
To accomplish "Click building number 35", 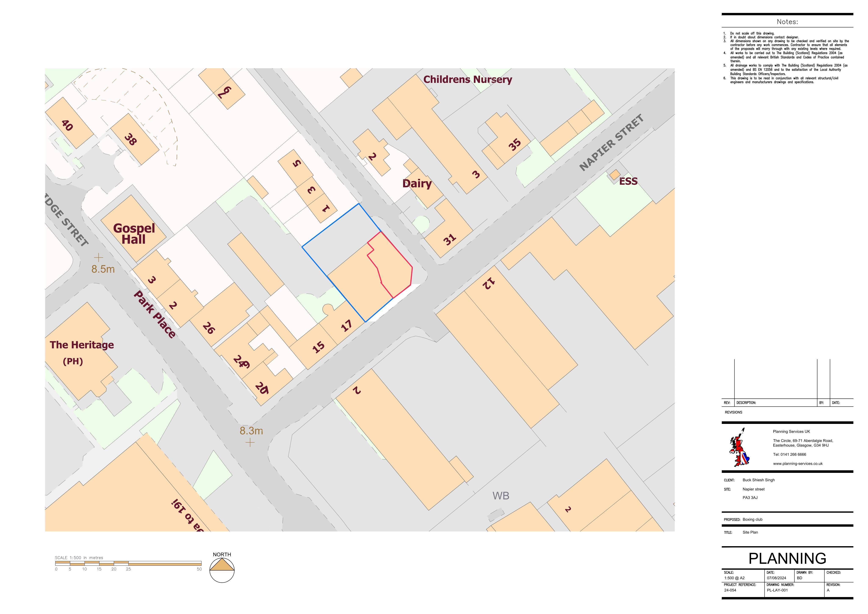I will coord(515,144).
